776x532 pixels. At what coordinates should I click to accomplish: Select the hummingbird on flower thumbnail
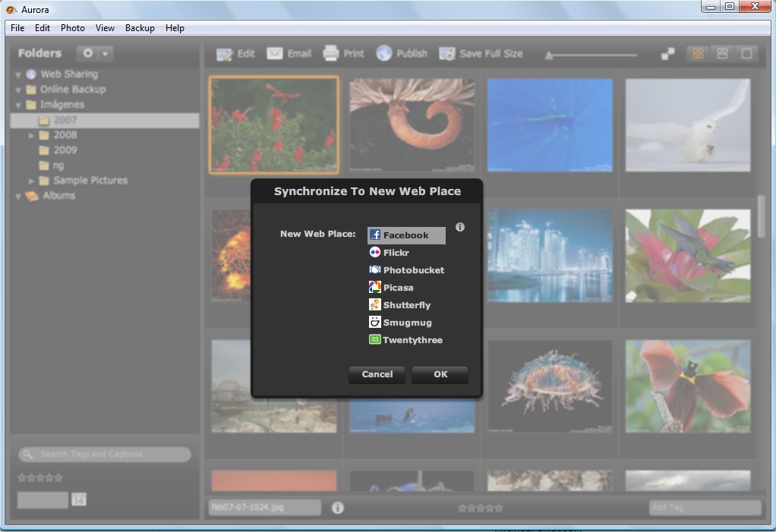click(x=688, y=256)
